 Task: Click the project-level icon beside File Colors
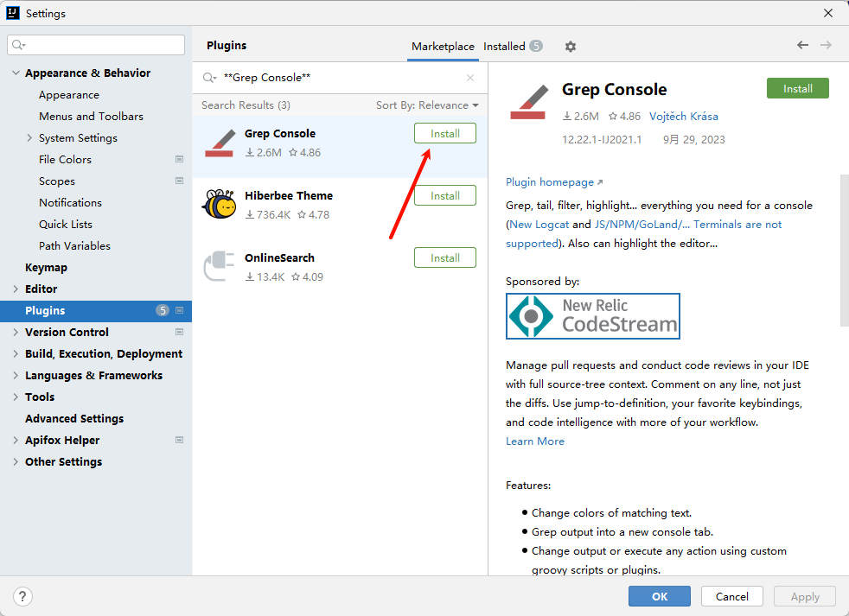pyautogui.click(x=179, y=159)
